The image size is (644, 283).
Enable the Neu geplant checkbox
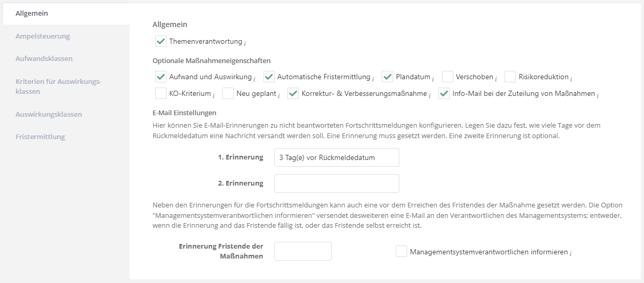[x=228, y=94]
